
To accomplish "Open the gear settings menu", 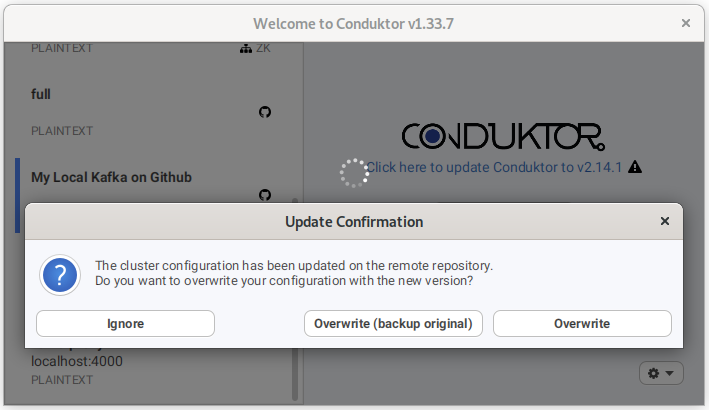I will [x=654, y=373].
